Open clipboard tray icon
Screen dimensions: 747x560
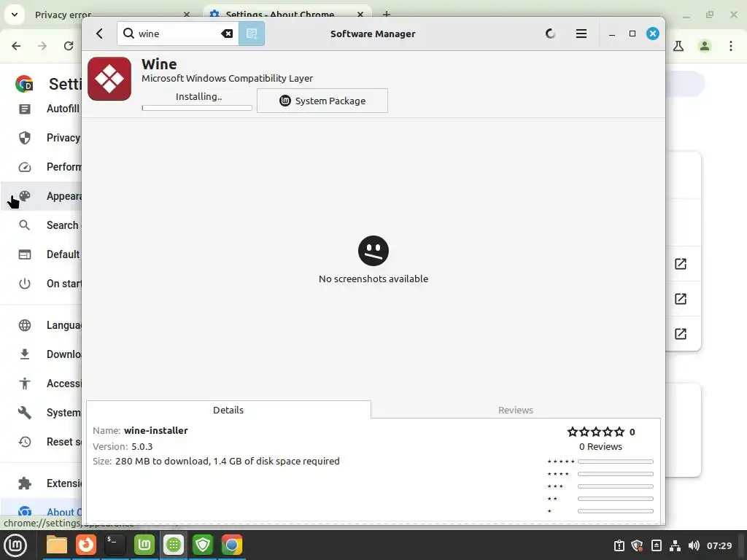point(619,545)
